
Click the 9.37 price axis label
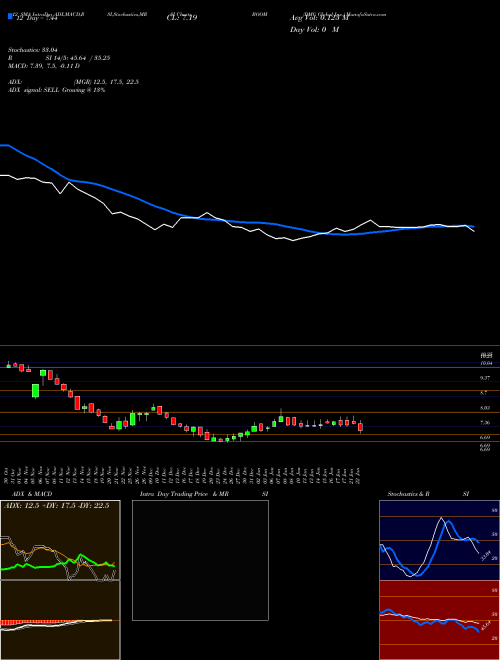(x=485, y=378)
